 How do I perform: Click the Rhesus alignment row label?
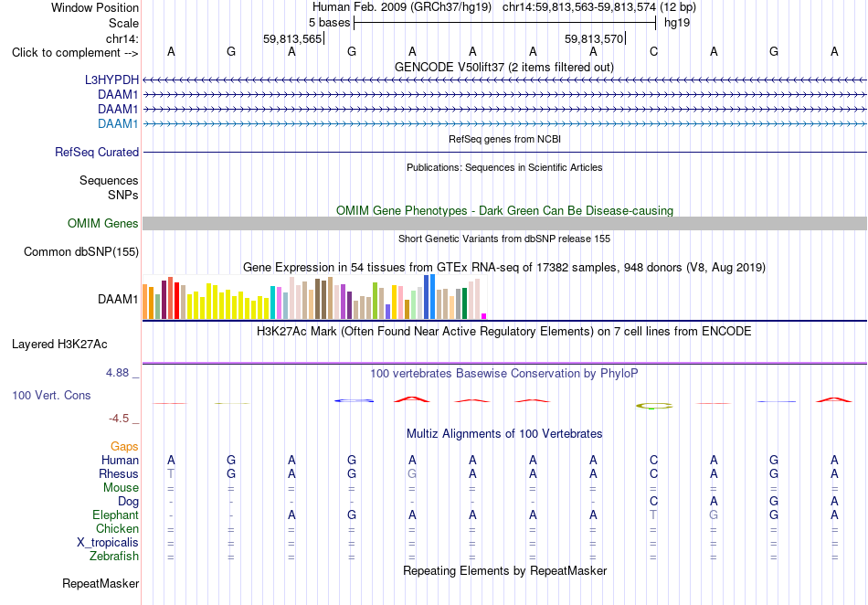pyautogui.click(x=119, y=473)
